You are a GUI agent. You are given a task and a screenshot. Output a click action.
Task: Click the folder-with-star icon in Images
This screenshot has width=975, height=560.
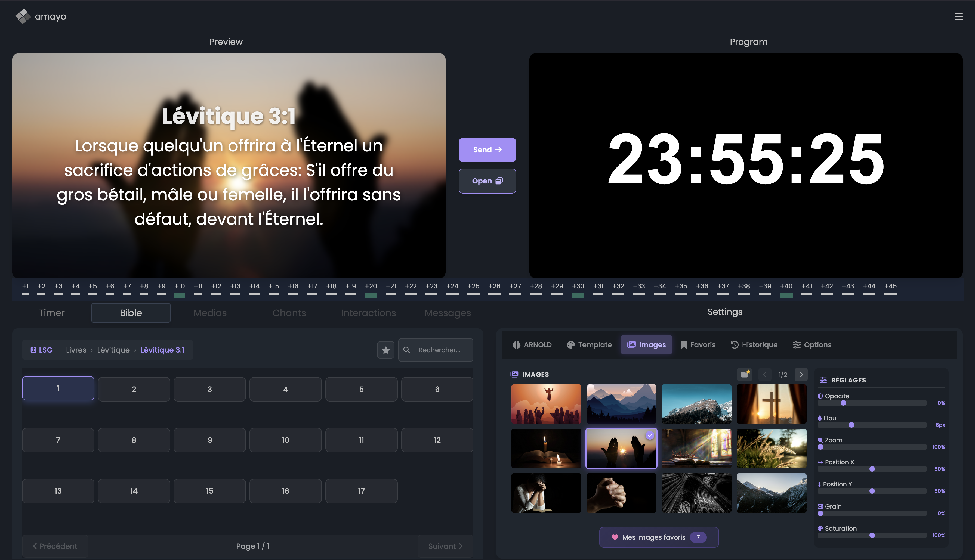745,374
